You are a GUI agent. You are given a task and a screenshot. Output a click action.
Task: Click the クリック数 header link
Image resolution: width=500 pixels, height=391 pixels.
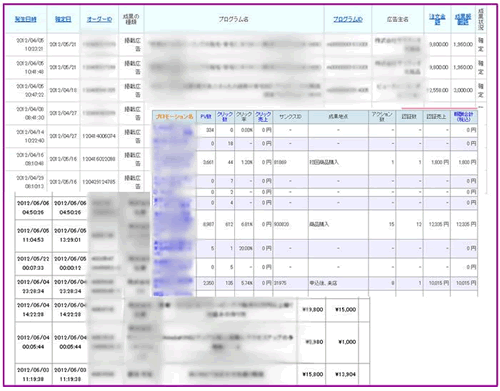click(x=225, y=117)
